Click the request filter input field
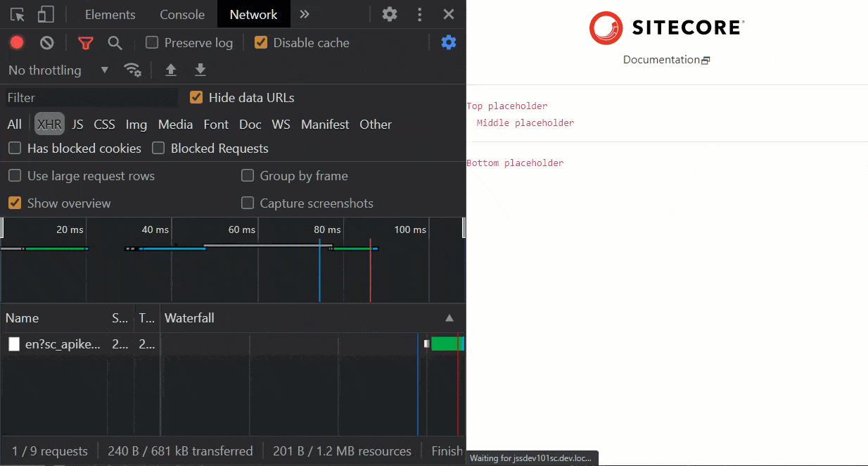This screenshot has width=868, height=466. click(x=84, y=97)
